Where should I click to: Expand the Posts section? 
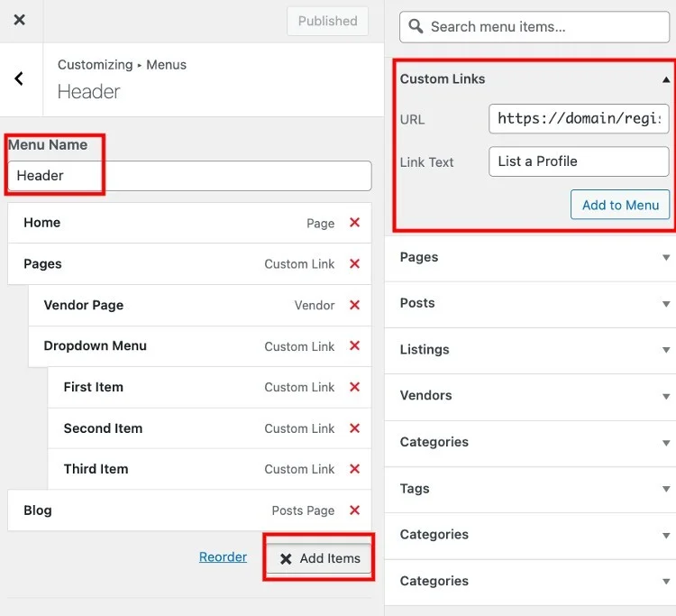pyautogui.click(x=530, y=304)
